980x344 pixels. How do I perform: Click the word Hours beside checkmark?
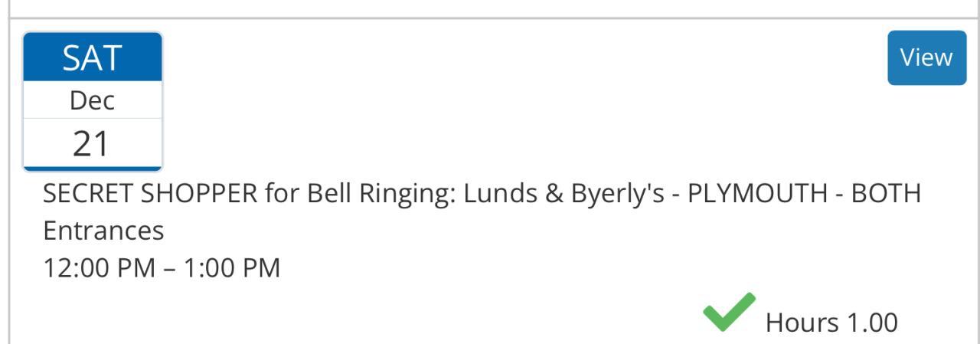tap(801, 323)
